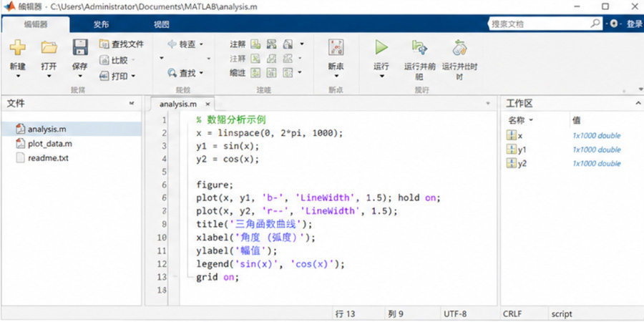Open the Print dropdown arrow
The height and width of the screenshot is (322, 644).
[x=133, y=77]
